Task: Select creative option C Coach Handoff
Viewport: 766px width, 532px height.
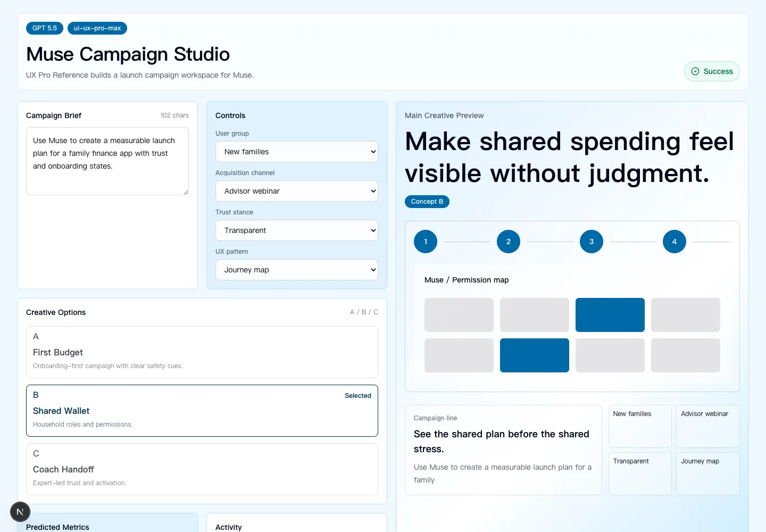Action: click(x=202, y=469)
